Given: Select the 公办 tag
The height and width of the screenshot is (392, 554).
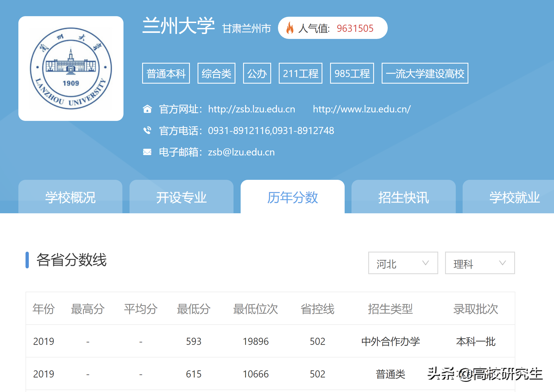Looking at the screenshot, I should tap(257, 73).
